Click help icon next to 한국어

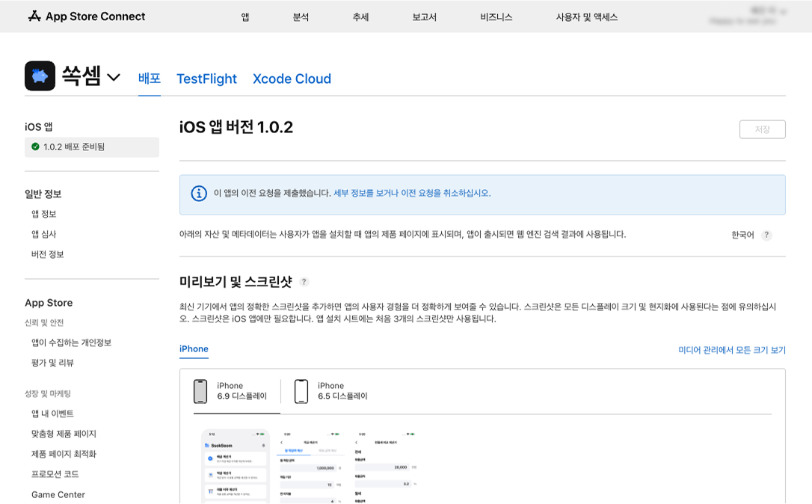coord(766,235)
